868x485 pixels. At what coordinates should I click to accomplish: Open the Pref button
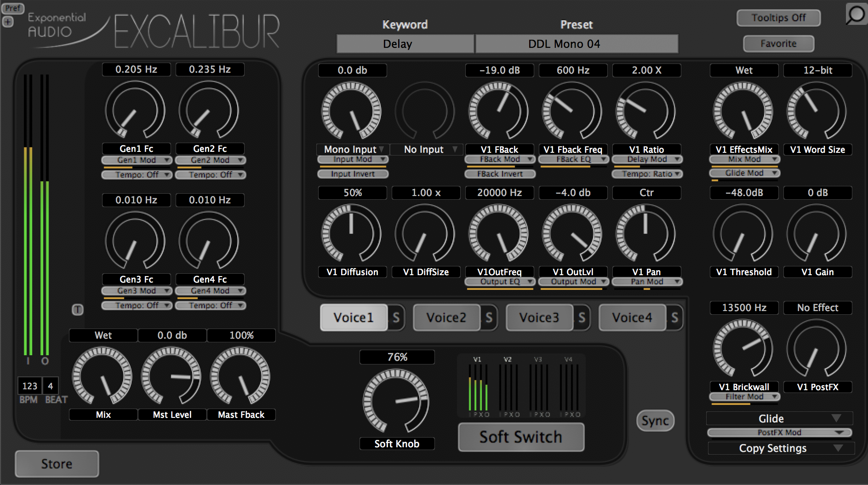pos(12,8)
